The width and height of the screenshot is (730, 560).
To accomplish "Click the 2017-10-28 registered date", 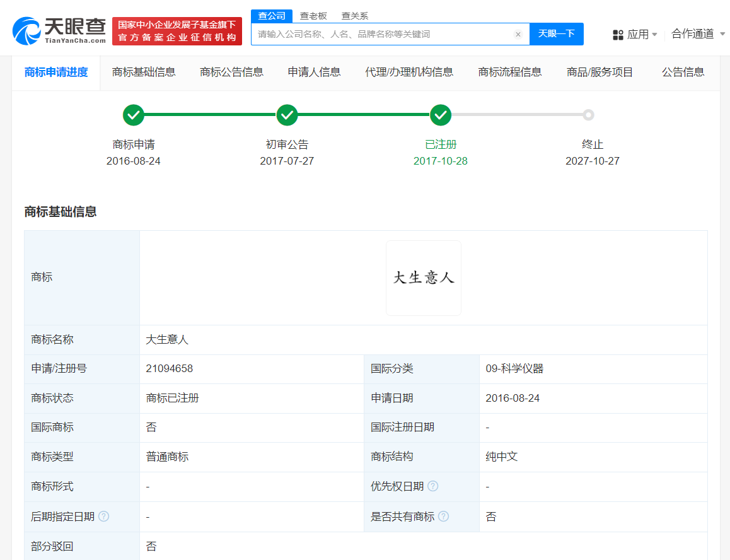I will coord(441,161).
